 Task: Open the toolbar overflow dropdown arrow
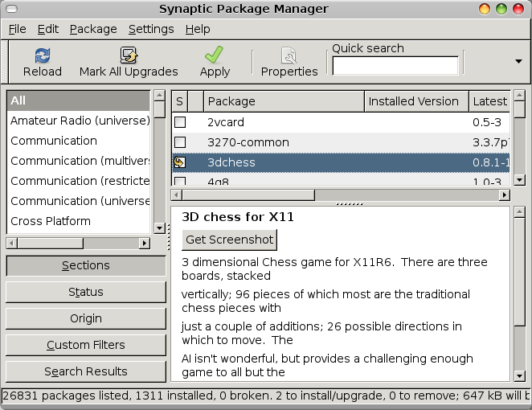click(x=518, y=61)
